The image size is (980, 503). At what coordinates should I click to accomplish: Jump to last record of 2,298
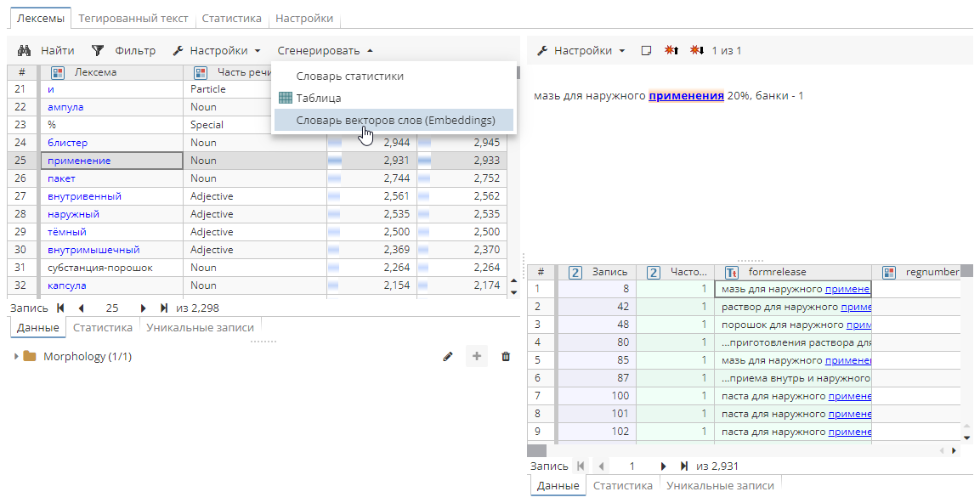[164, 308]
